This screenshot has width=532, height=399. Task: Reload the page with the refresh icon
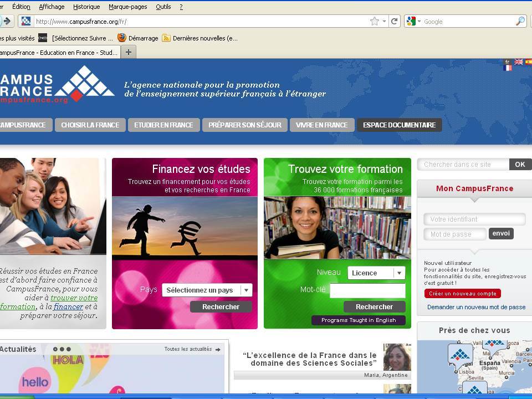click(x=394, y=22)
